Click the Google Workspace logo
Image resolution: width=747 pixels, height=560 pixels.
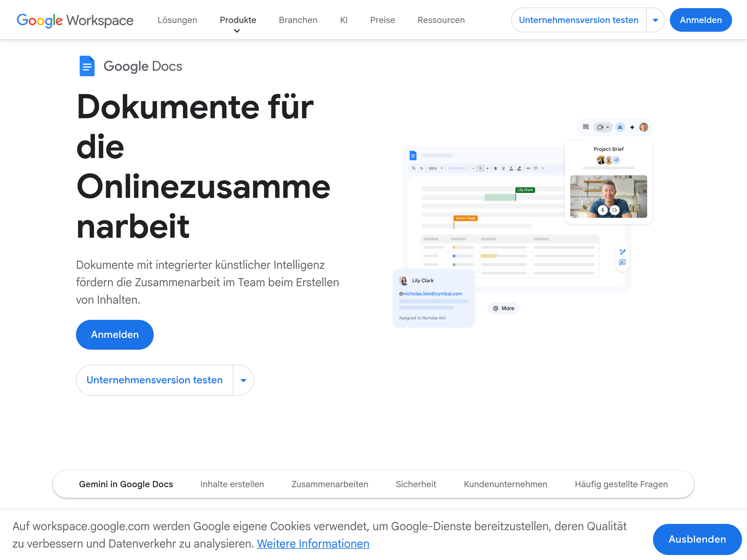point(75,20)
